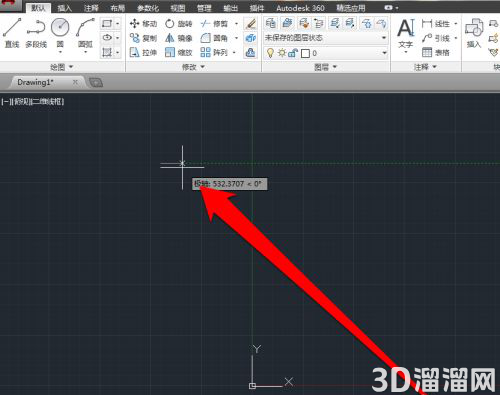
Task: Activate the 阵列 (Array) tool
Action: click(x=214, y=52)
